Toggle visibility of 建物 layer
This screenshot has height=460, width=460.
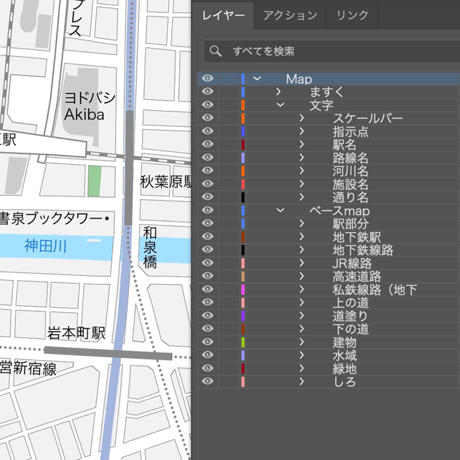point(207,342)
